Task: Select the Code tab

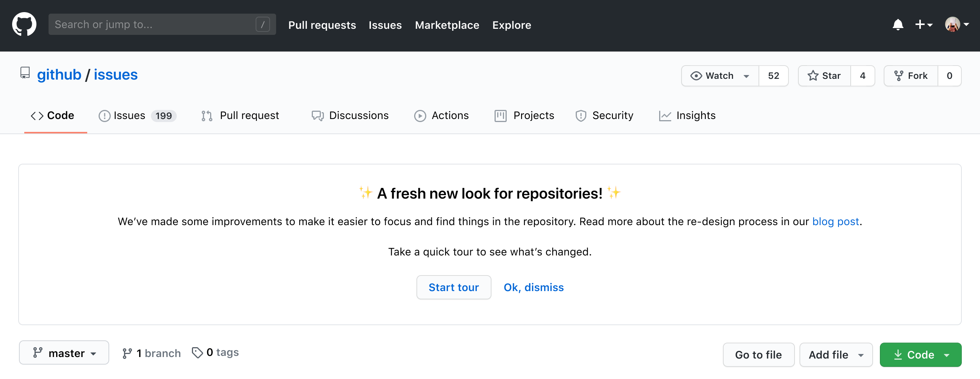Action: (55, 116)
